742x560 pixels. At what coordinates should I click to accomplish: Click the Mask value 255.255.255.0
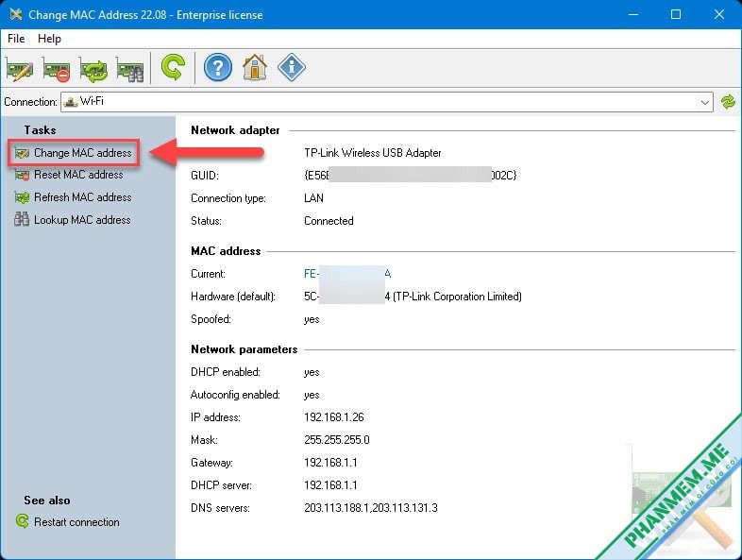[x=337, y=440]
